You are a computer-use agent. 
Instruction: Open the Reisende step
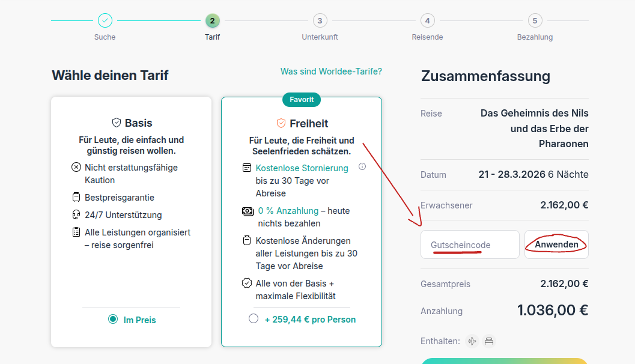[427, 20]
